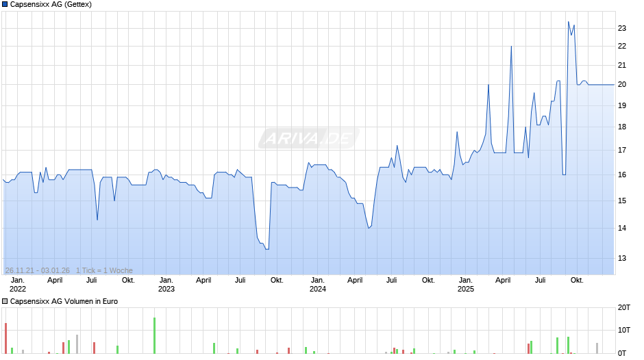
Task: Click the '1 Tick = 1 Woche' text
Action: [x=104, y=270]
